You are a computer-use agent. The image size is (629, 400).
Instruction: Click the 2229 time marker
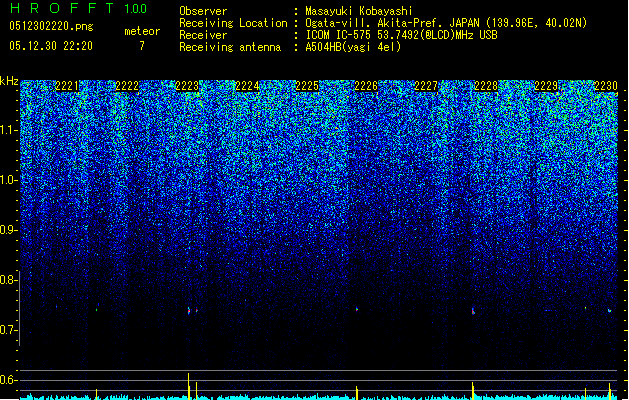point(546,86)
